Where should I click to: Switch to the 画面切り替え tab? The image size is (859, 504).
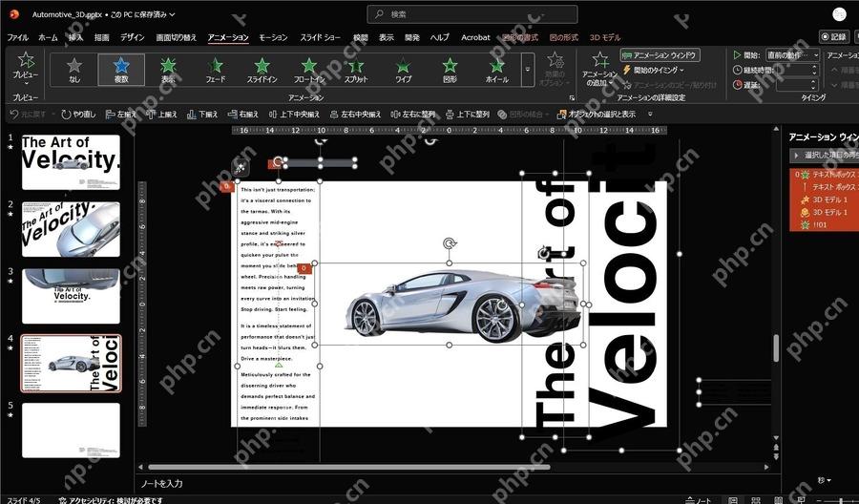(177, 37)
